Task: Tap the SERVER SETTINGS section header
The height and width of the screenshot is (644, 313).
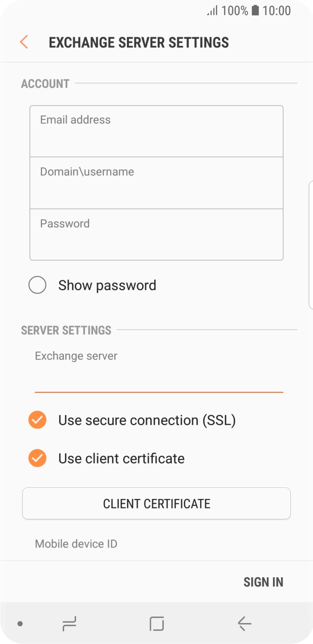Action: pyautogui.click(x=66, y=330)
